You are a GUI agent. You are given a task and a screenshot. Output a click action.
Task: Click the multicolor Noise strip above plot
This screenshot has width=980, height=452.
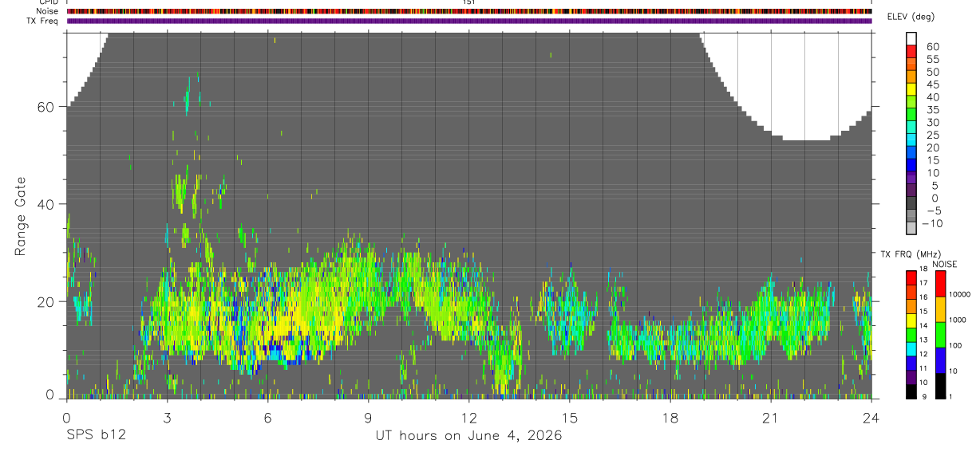[469, 11]
